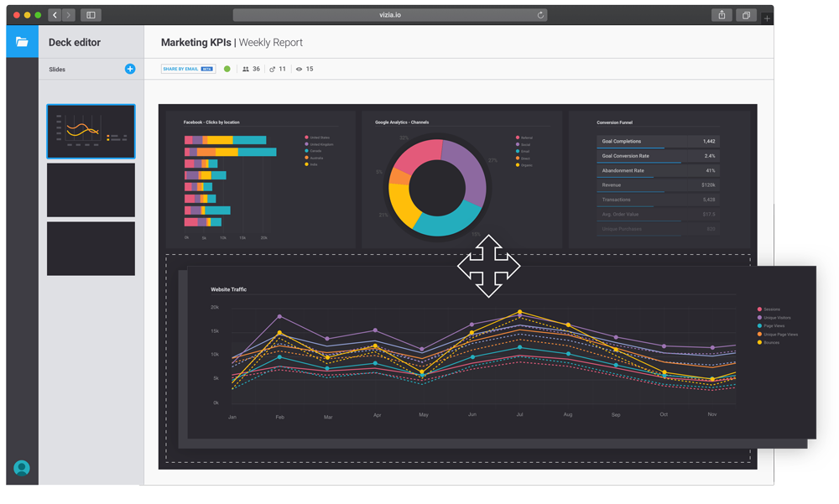Viewport: 839px width, 504px height.
Task: Click the Share by Email button
Action: click(x=187, y=69)
